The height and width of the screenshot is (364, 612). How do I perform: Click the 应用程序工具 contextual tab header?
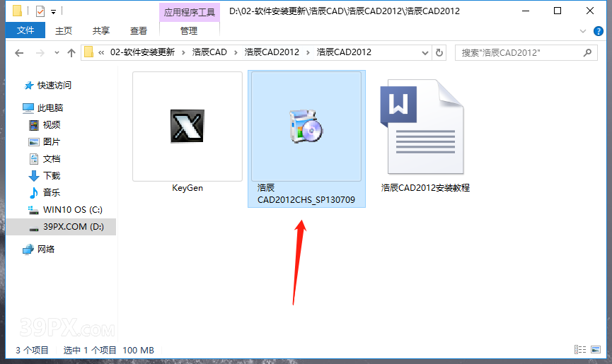point(190,12)
